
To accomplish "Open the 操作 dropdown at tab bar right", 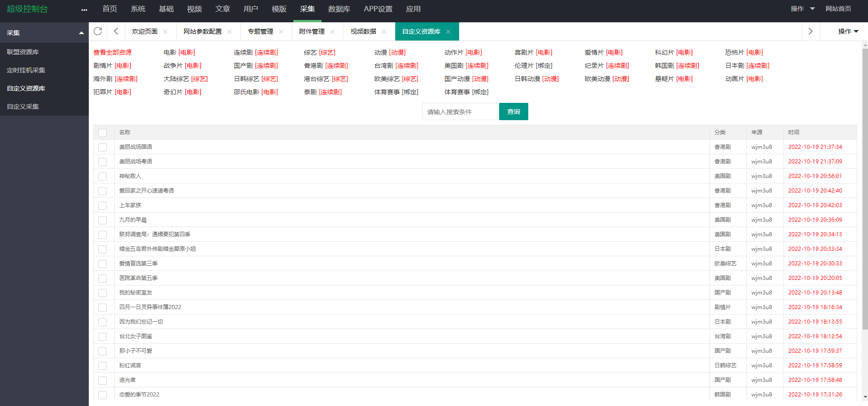I will (x=848, y=31).
